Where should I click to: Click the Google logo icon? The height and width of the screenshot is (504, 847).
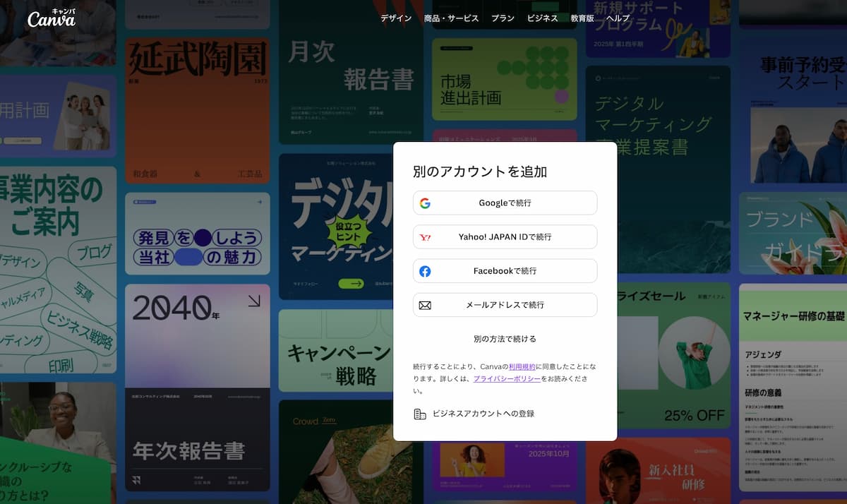pyautogui.click(x=425, y=203)
